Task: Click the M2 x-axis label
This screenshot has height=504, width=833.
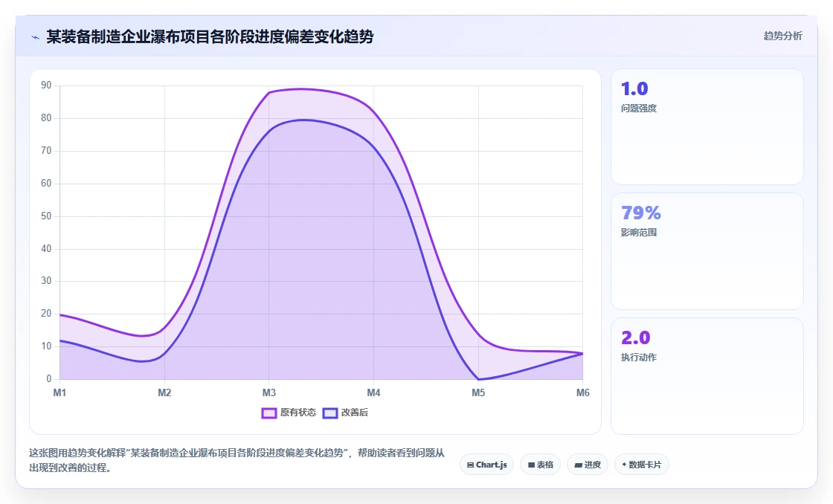Action: pyautogui.click(x=164, y=393)
